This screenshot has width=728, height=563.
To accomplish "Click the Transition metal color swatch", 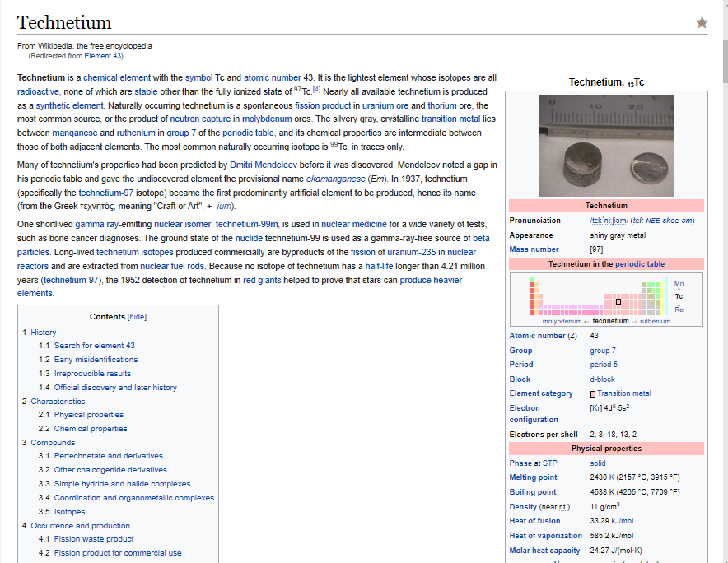I will (592, 394).
